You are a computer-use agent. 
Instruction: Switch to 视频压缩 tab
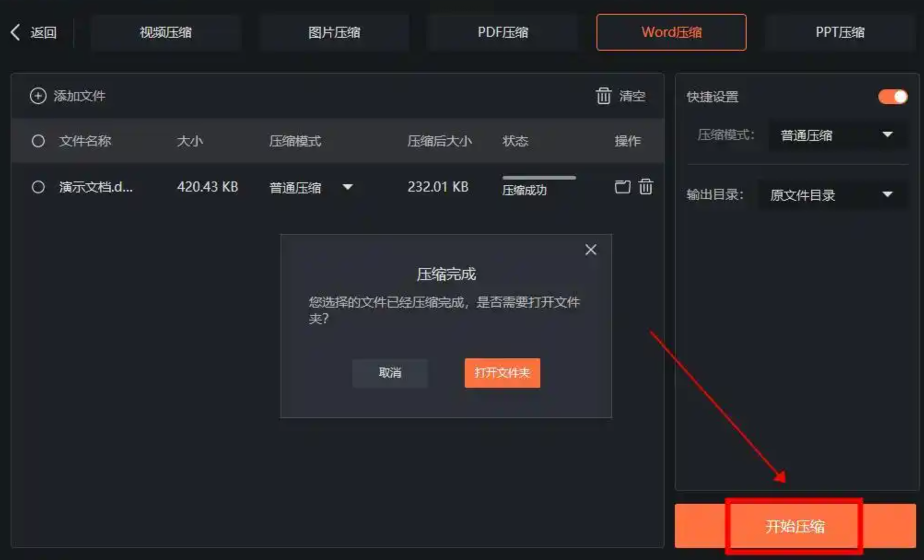tap(166, 32)
